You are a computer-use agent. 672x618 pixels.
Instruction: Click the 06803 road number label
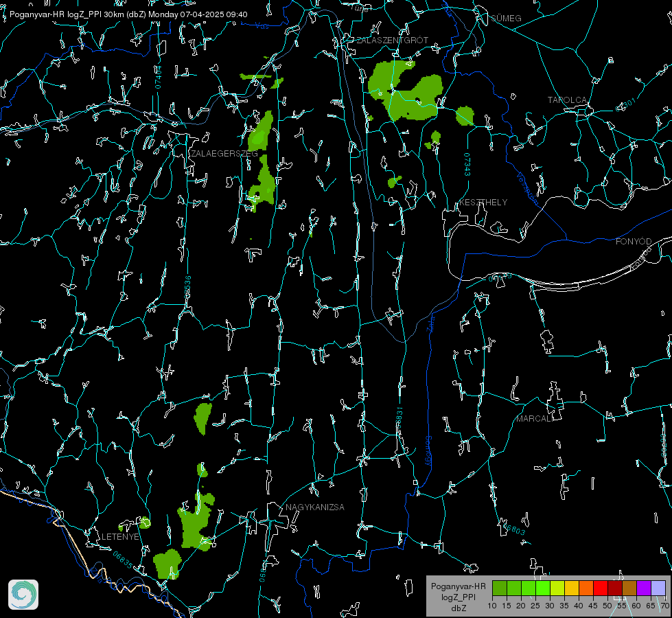pos(513,528)
